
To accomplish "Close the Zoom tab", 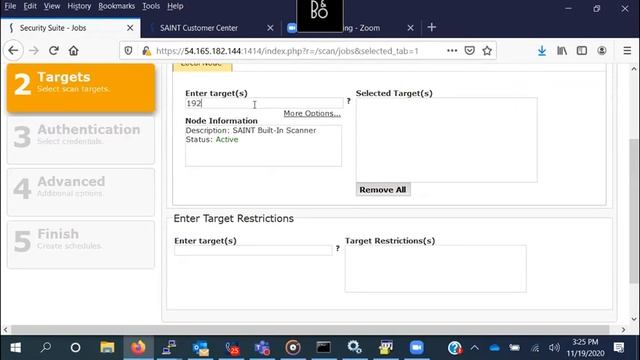I will 411,28.
